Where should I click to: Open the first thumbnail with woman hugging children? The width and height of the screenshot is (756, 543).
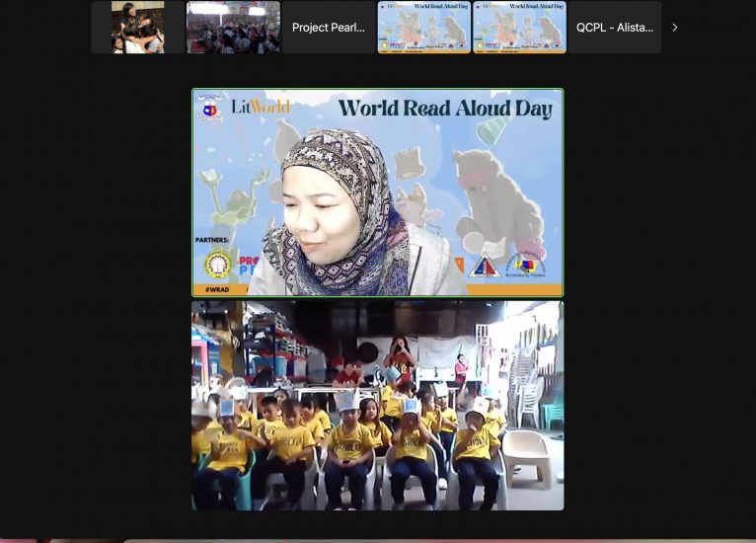click(138, 28)
